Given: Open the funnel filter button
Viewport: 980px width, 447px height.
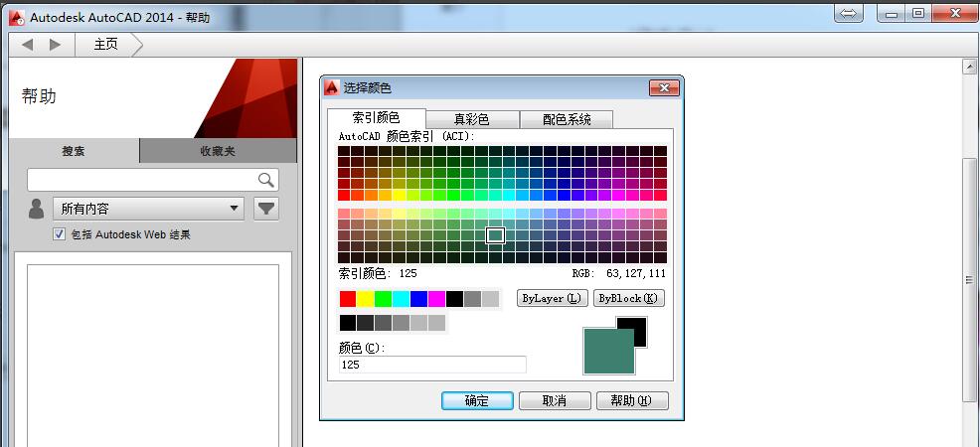Looking at the screenshot, I should tap(266, 209).
